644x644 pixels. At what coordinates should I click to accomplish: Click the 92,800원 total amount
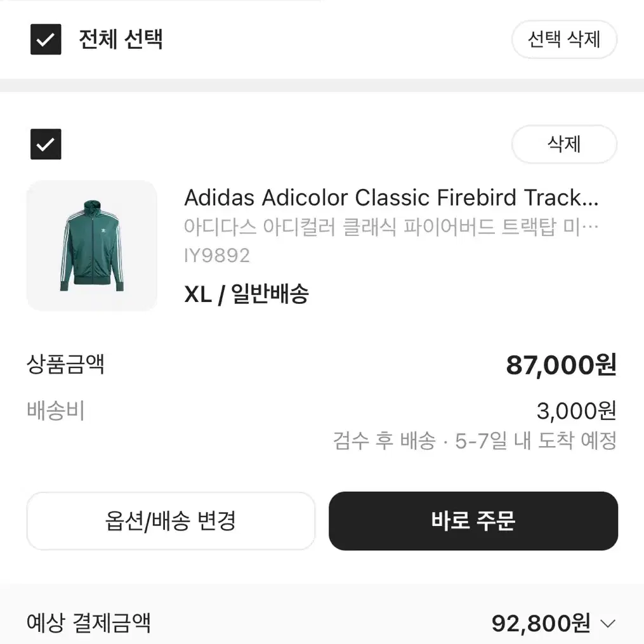tap(541, 624)
